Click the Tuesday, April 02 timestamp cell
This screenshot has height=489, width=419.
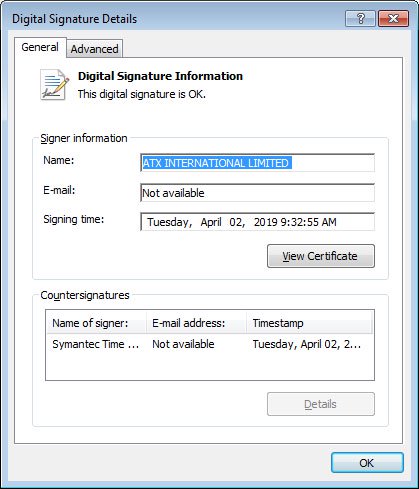click(x=307, y=344)
